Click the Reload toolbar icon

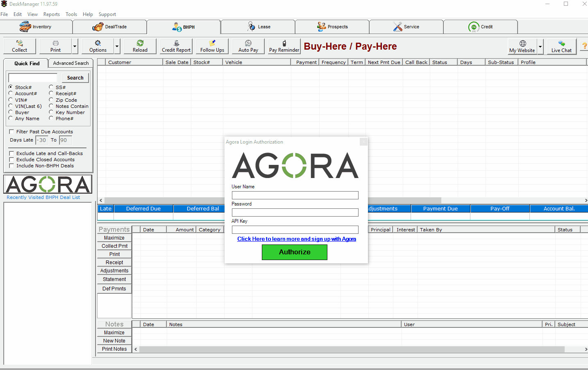click(140, 43)
